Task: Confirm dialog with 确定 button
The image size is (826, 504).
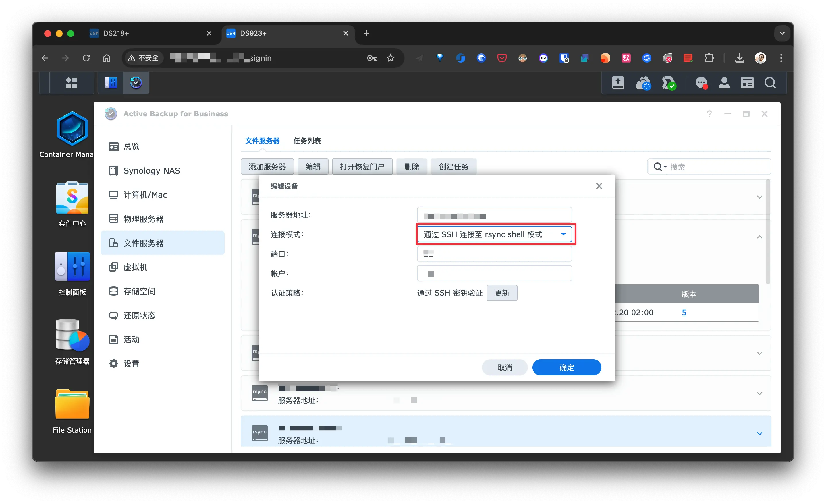Action: pyautogui.click(x=566, y=367)
